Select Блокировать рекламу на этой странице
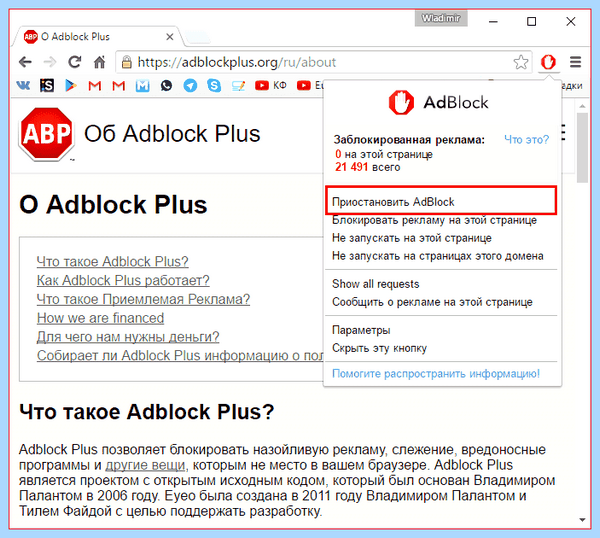This screenshot has height=538, width=600. coord(434,220)
